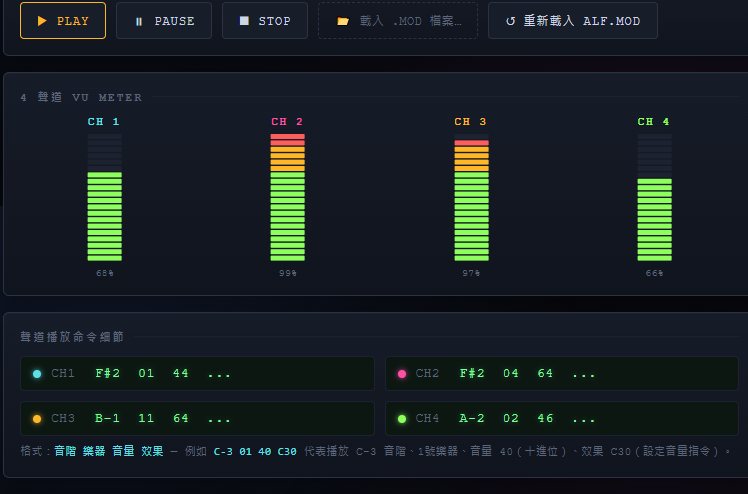Click instrument 01 in CH1 row
Screen dimensions: 748x494
pyautogui.click(x=146, y=373)
